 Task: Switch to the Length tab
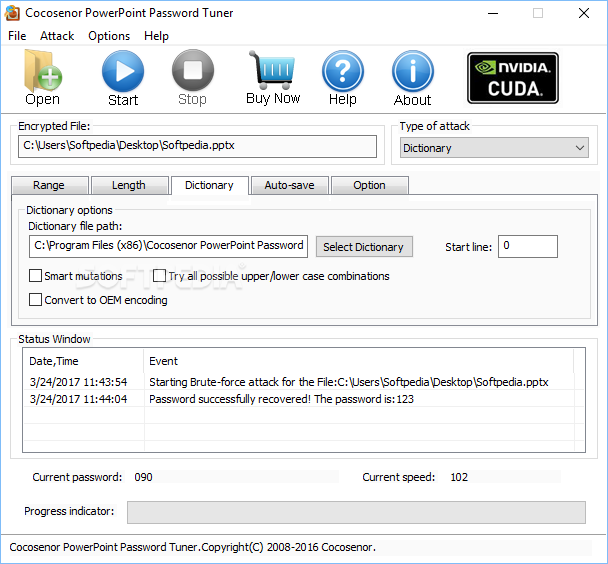[x=130, y=185]
